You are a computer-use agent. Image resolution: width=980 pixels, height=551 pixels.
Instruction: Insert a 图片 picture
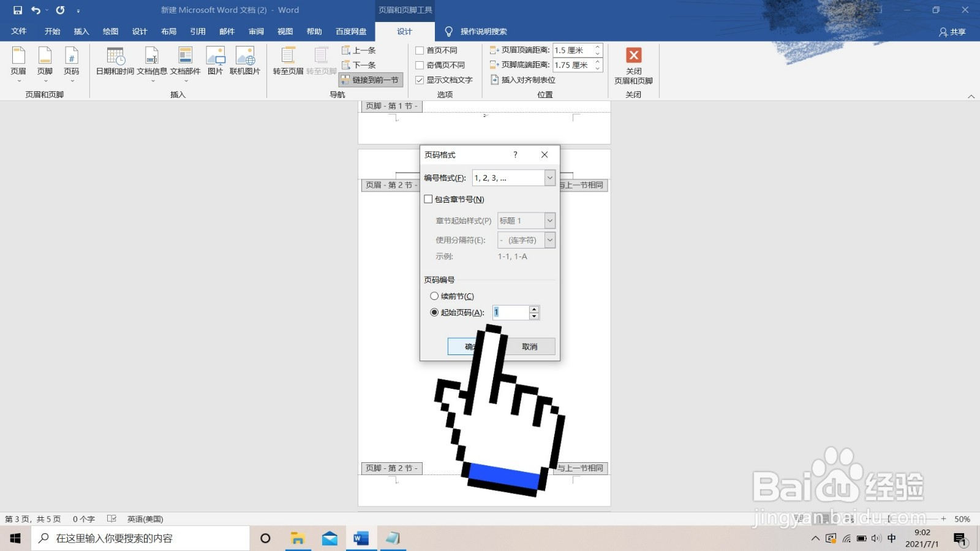pyautogui.click(x=215, y=61)
